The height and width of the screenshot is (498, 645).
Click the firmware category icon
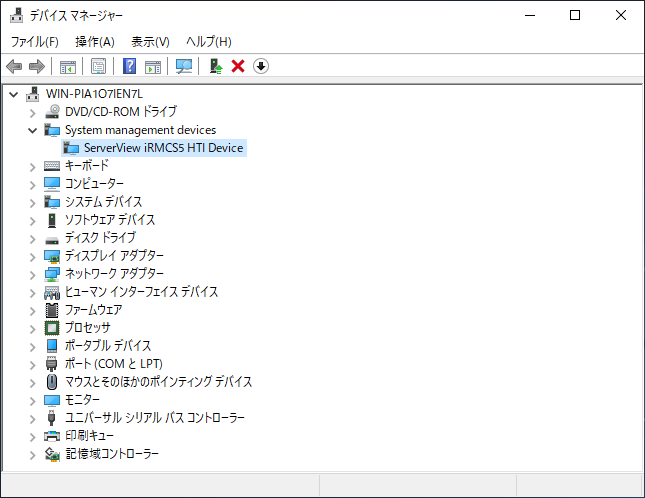click(x=52, y=310)
